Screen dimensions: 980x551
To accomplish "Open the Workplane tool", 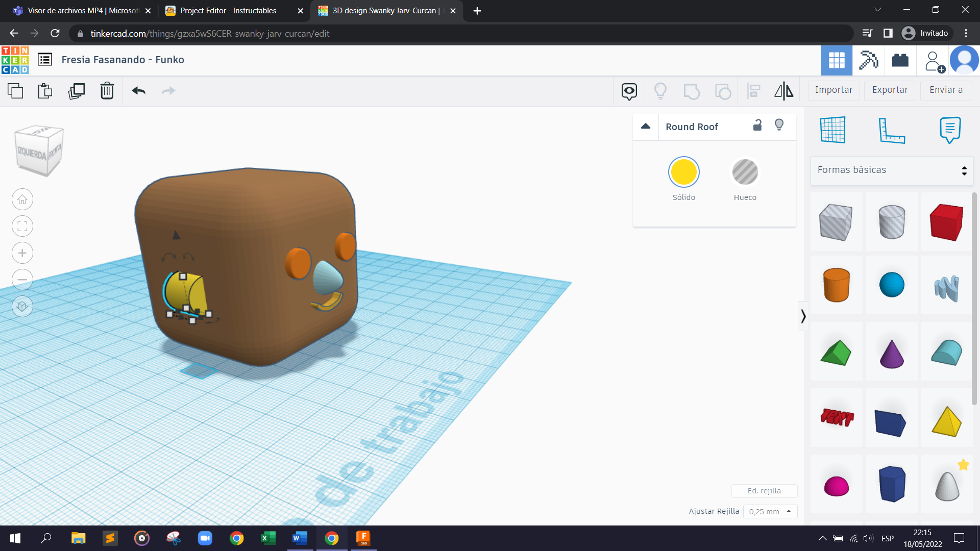I will 833,130.
